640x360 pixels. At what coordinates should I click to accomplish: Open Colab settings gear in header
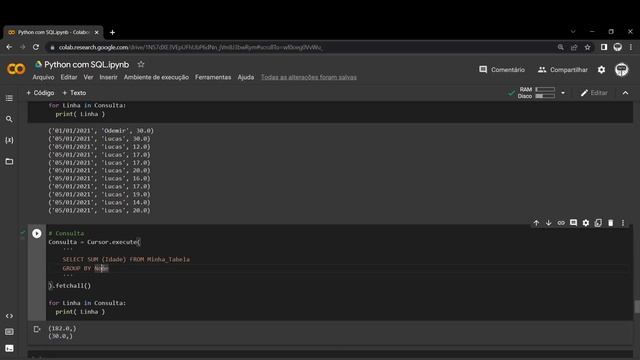(601, 70)
